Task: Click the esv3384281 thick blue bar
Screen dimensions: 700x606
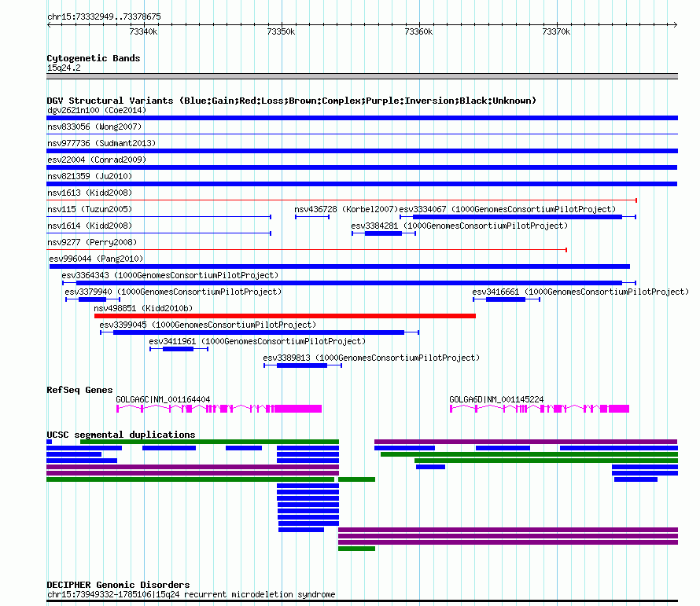Action: tap(384, 233)
